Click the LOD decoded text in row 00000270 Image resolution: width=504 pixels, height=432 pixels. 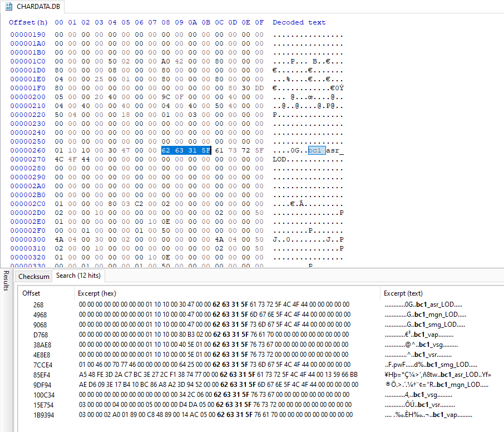click(x=279, y=159)
